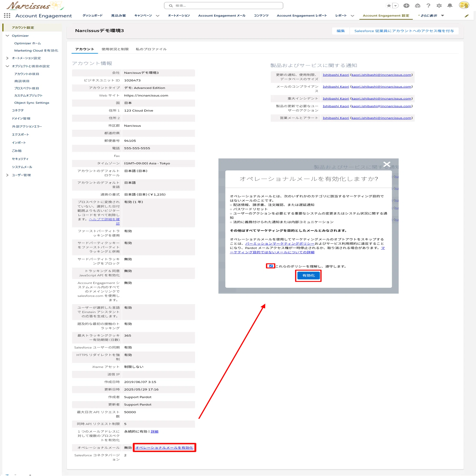The width and height of the screenshot is (476, 476).
Task: Open the ダッシュボード nav tab
Action: point(92,15)
